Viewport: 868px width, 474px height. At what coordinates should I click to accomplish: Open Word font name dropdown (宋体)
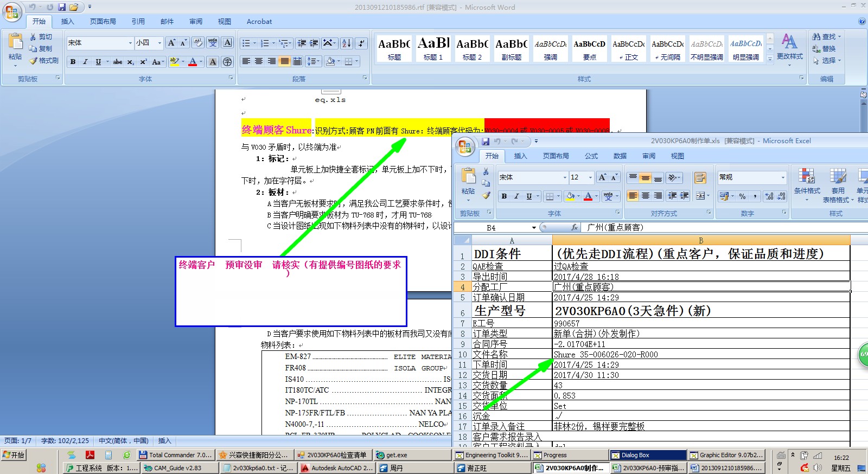pos(130,43)
